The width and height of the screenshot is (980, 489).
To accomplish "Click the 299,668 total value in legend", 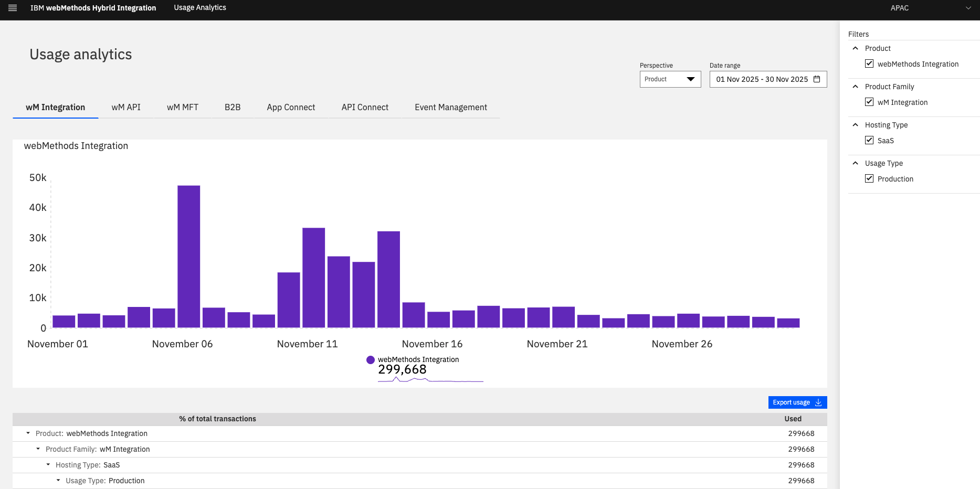I will point(402,369).
